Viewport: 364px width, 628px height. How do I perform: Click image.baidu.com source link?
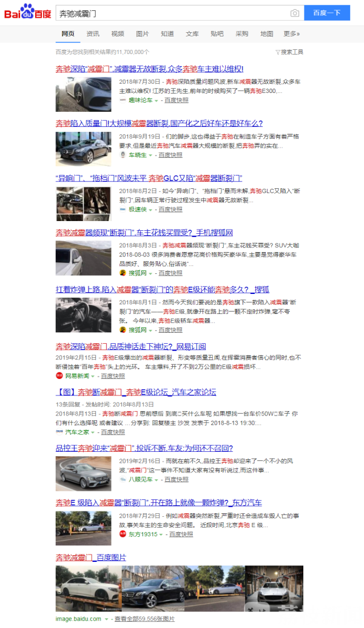(78, 619)
